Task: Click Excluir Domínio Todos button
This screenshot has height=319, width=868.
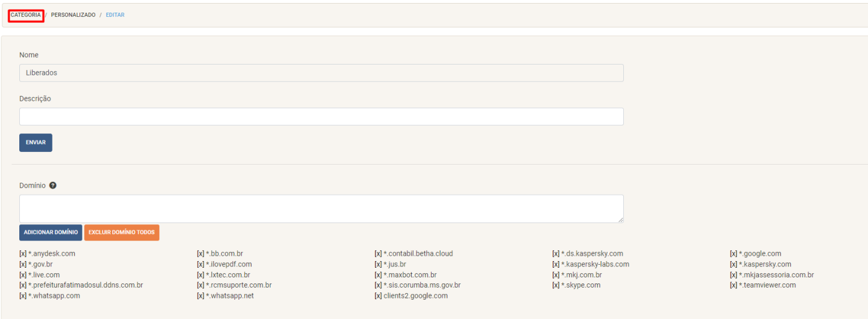Action: pos(122,233)
